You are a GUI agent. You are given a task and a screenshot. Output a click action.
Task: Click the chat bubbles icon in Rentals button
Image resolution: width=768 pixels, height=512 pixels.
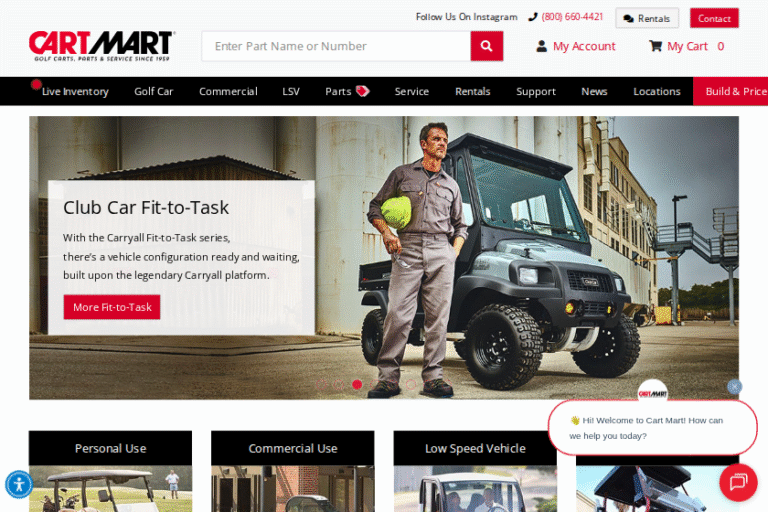[x=628, y=19]
